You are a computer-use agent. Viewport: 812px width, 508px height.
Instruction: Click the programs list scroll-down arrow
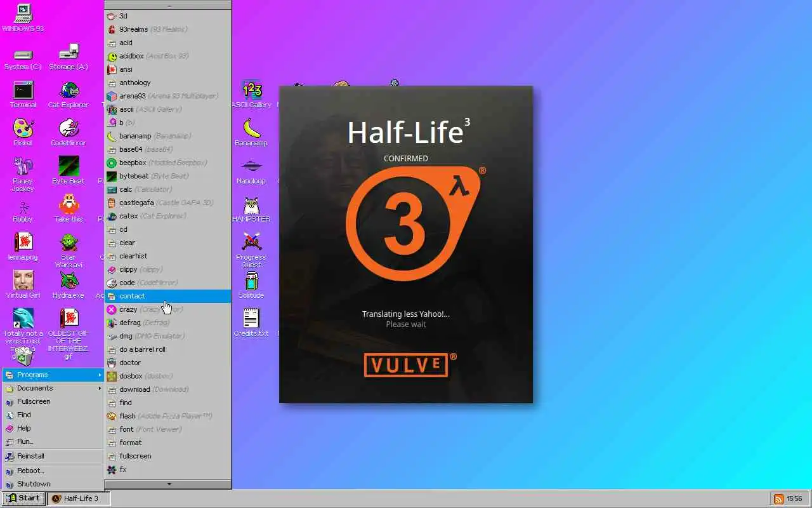coord(168,484)
